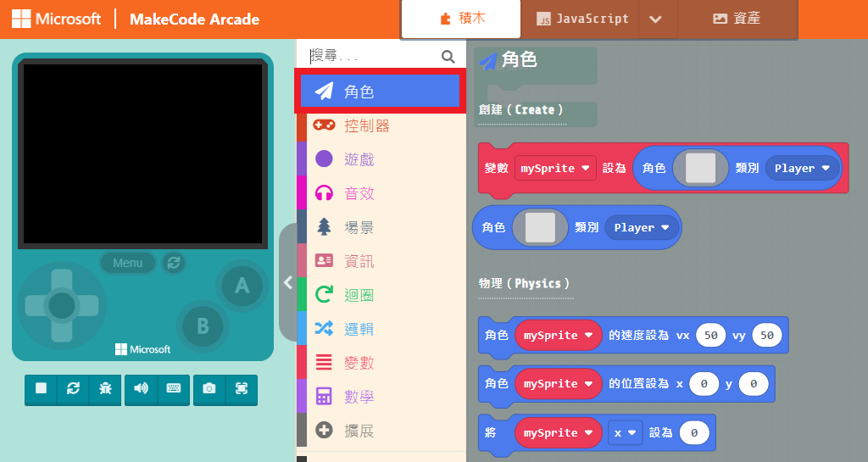868x462 pixels.
Task: Open mySprite dropdown in 將 set block
Action: 558,432
